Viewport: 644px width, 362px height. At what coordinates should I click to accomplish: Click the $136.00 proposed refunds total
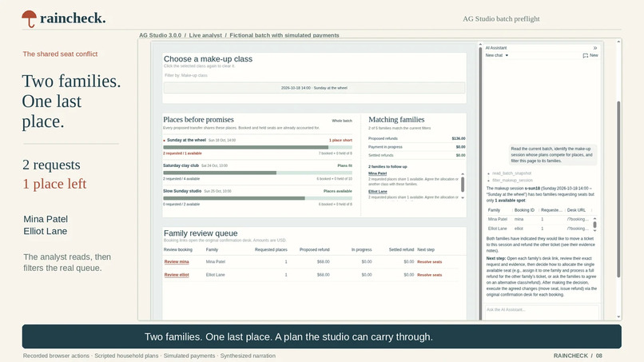pyautogui.click(x=459, y=138)
